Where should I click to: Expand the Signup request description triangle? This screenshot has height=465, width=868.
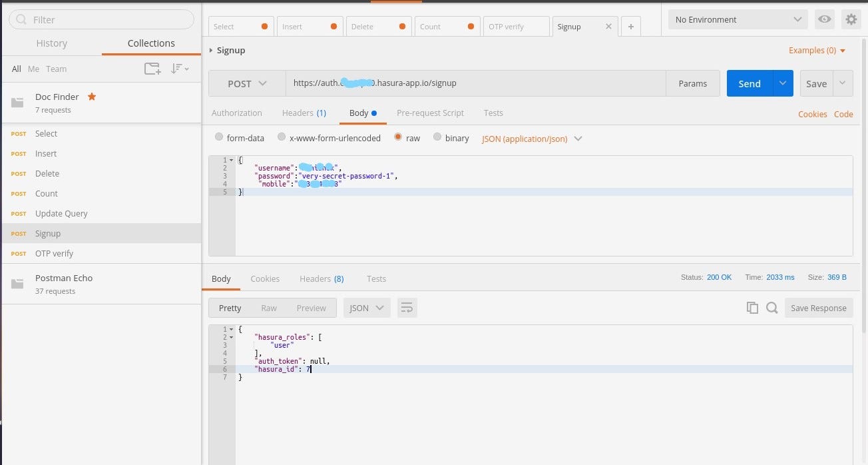pos(211,50)
